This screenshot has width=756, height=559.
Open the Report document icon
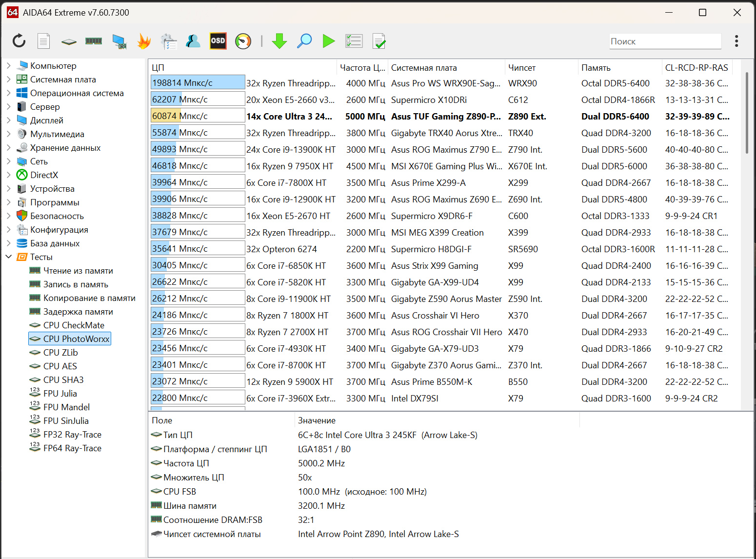click(44, 41)
